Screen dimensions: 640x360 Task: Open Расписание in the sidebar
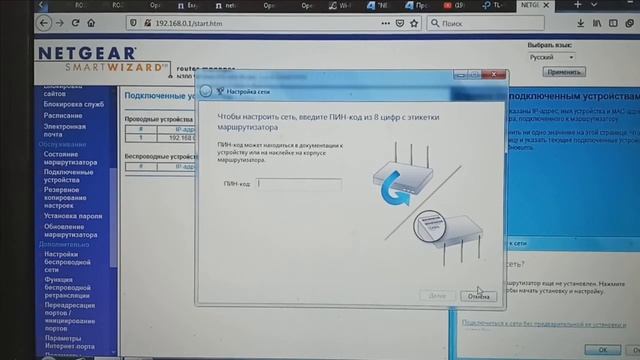[63, 116]
